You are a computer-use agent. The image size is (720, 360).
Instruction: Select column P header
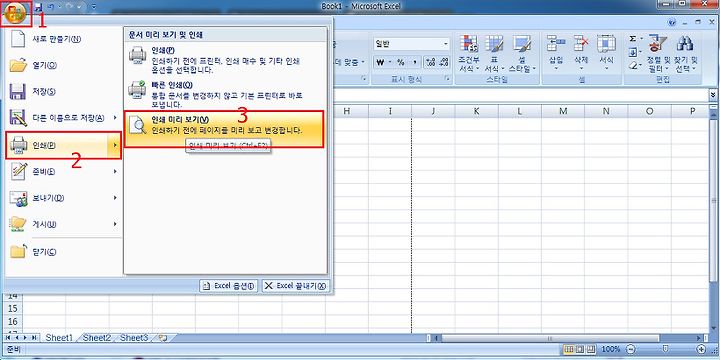pyautogui.click(x=692, y=111)
